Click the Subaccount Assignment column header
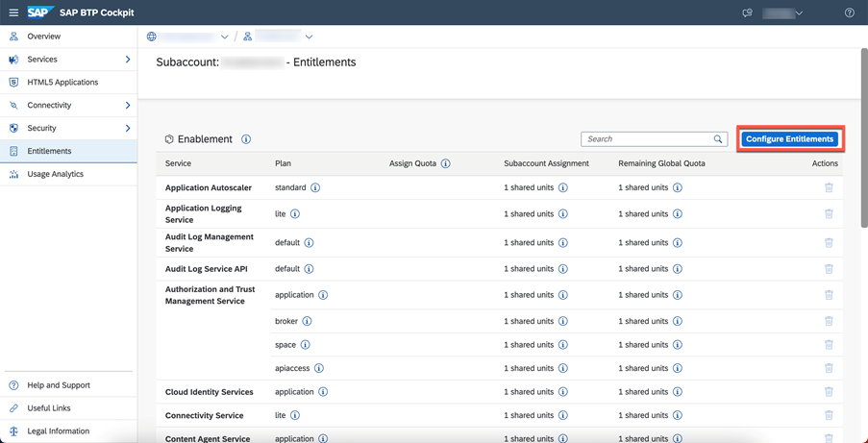This screenshot has width=868, height=443. coord(546,164)
